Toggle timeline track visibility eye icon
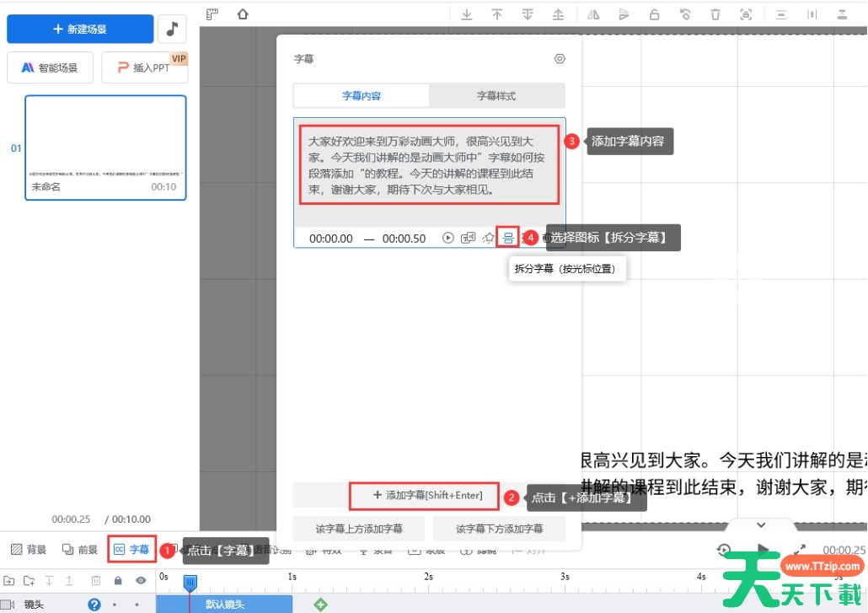The height and width of the screenshot is (613, 868). (141, 580)
